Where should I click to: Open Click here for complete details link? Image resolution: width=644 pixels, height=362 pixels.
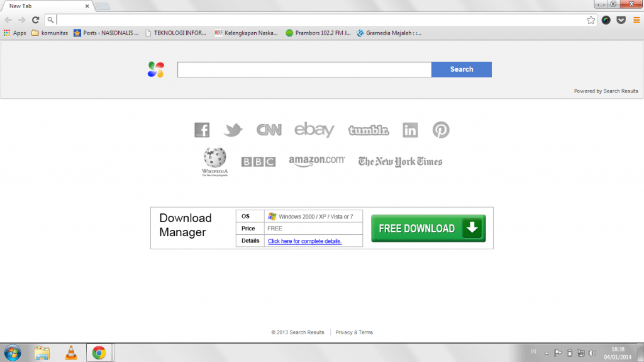click(305, 241)
